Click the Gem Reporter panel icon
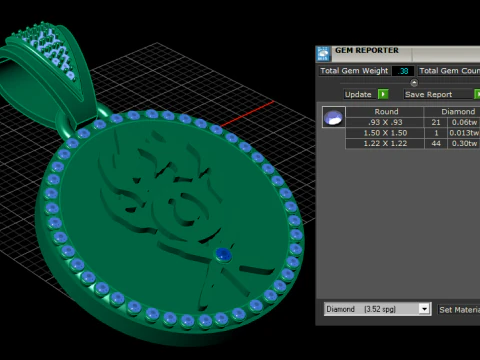The width and height of the screenshot is (480, 360). click(323, 54)
